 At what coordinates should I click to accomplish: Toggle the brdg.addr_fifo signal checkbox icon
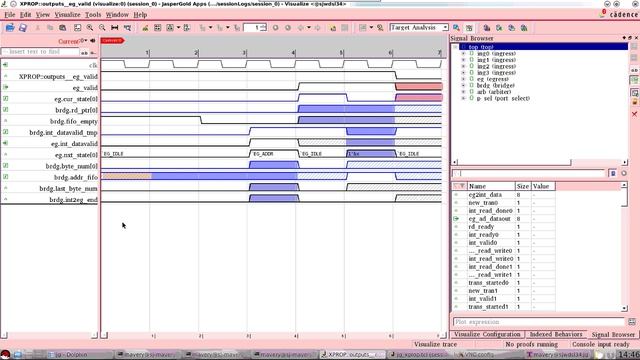(x=5, y=177)
